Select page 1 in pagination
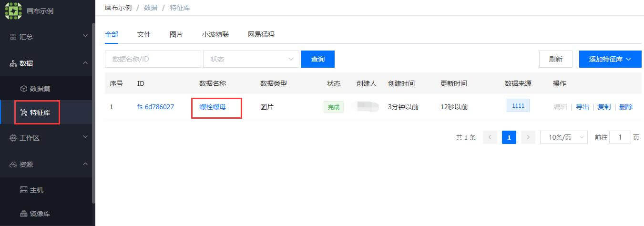Image resolution: width=644 pixels, height=226 pixels. [509, 137]
